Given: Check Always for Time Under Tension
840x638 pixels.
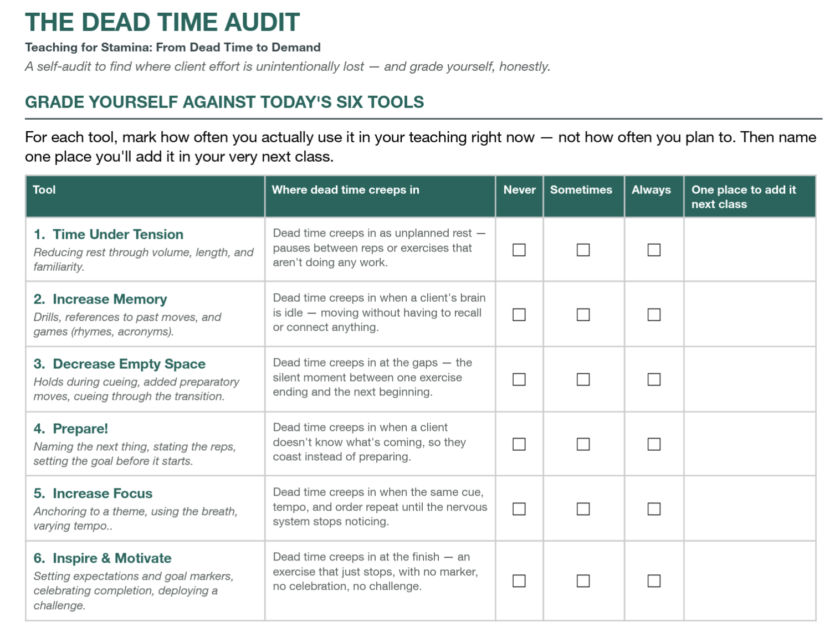Looking at the screenshot, I should (x=654, y=250).
